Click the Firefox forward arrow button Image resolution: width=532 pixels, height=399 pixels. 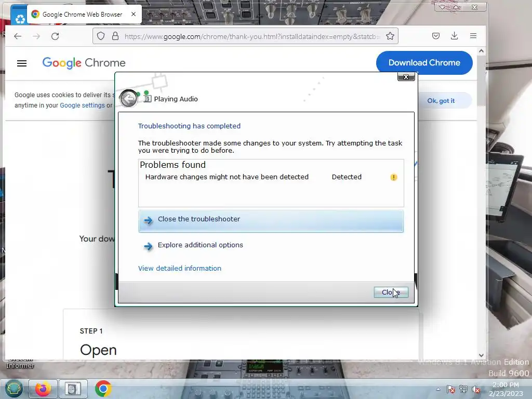36,36
